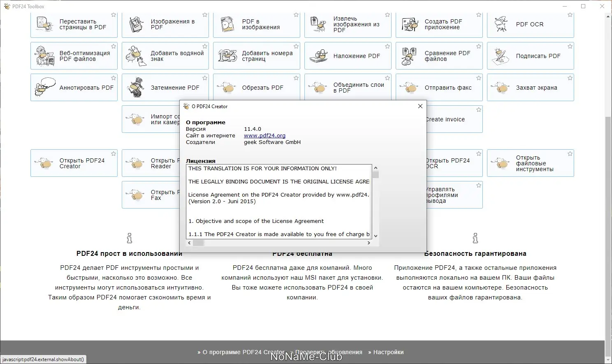
Task: Favorite the Захват экрана tool star
Action: 570,78
